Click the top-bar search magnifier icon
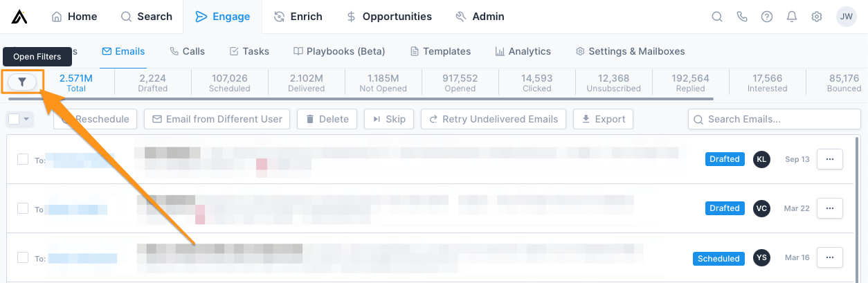The image size is (868, 283). point(717,17)
